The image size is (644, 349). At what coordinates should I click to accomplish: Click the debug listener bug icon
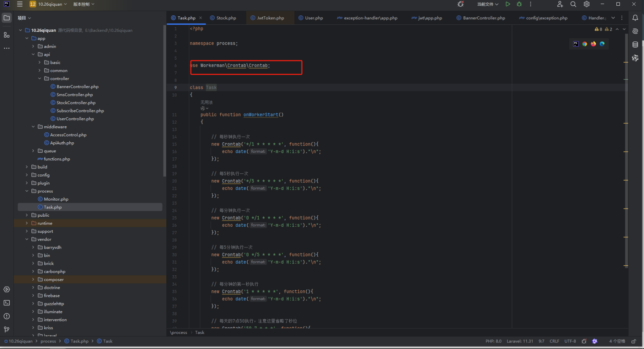tap(461, 4)
